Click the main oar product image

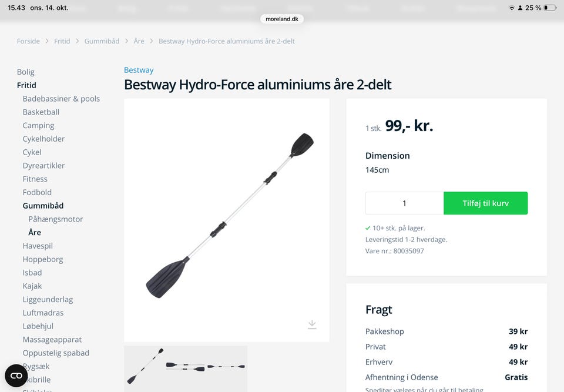(x=227, y=220)
